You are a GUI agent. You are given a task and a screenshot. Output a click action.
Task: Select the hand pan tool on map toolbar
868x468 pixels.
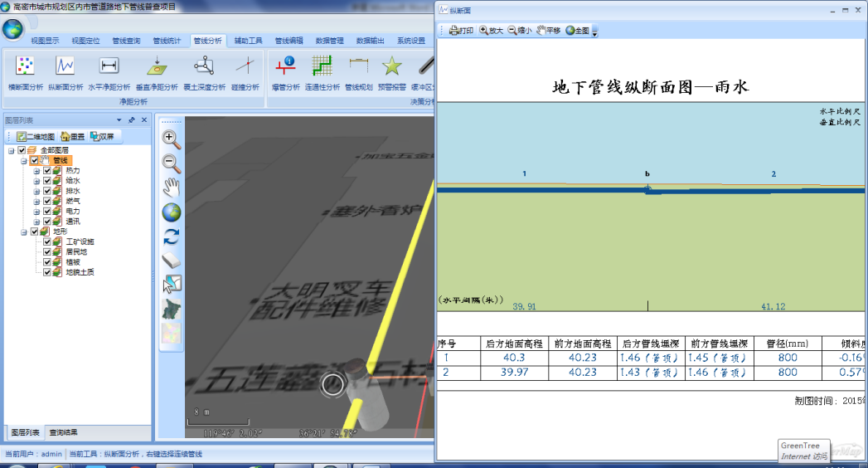[x=171, y=188]
